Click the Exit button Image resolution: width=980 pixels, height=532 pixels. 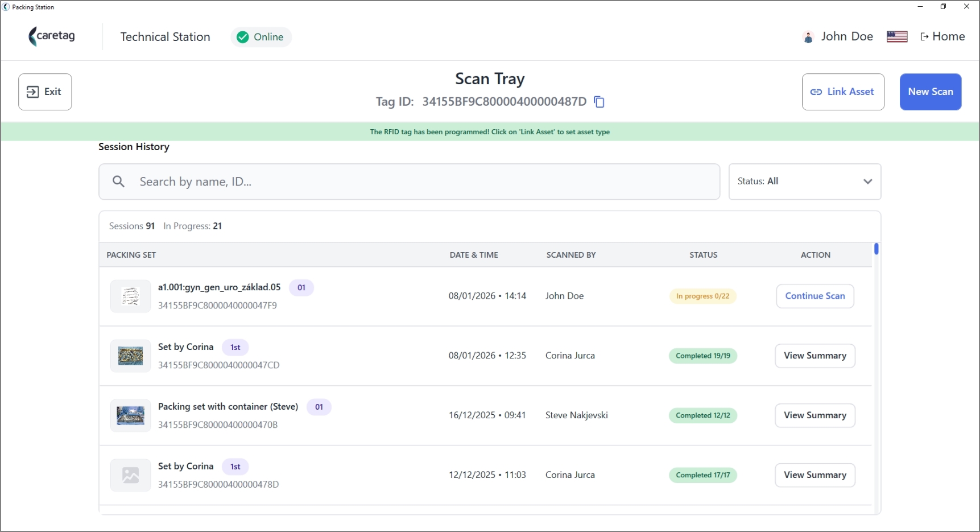(x=45, y=92)
